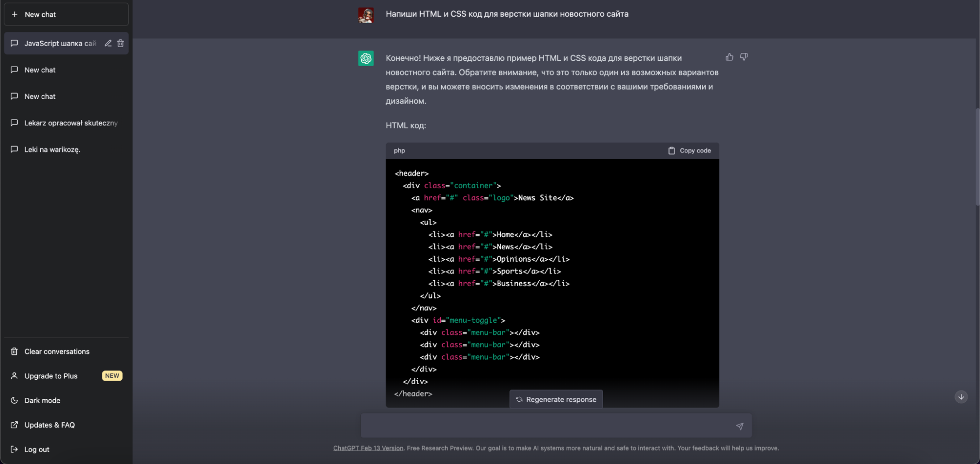
Task: Start a New chat from the top button
Action: coord(66,14)
